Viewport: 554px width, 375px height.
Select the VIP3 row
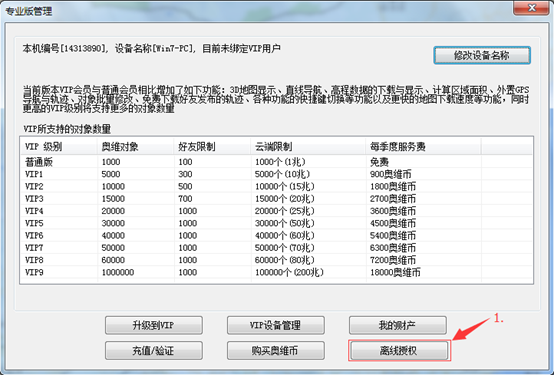(x=276, y=199)
